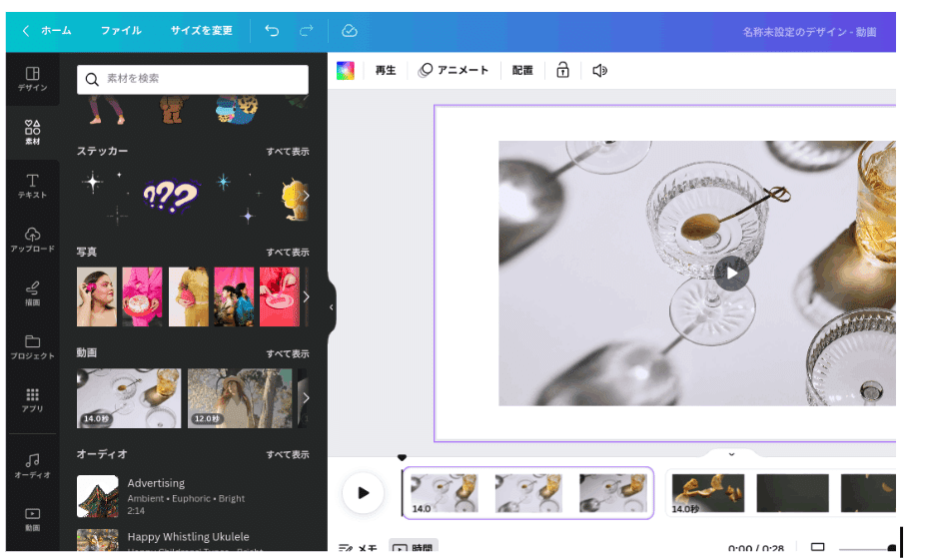Open the デザイン sidebar tab
The width and height of the screenshot is (928, 560).
tap(33, 79)
